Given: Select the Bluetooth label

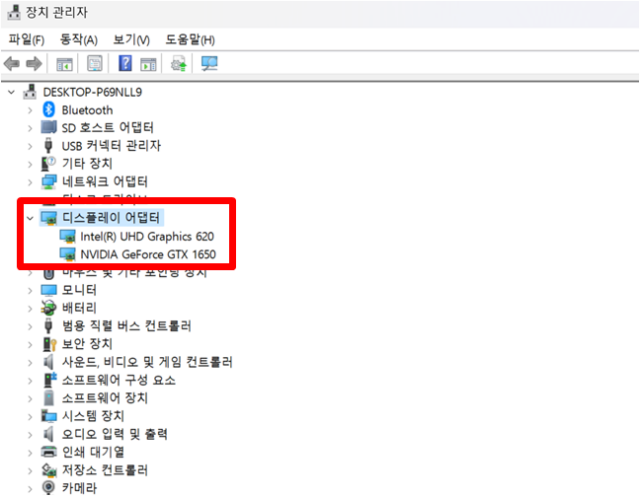Looking at the screenshot, I should pyautogui.click(x=87, y=110).
